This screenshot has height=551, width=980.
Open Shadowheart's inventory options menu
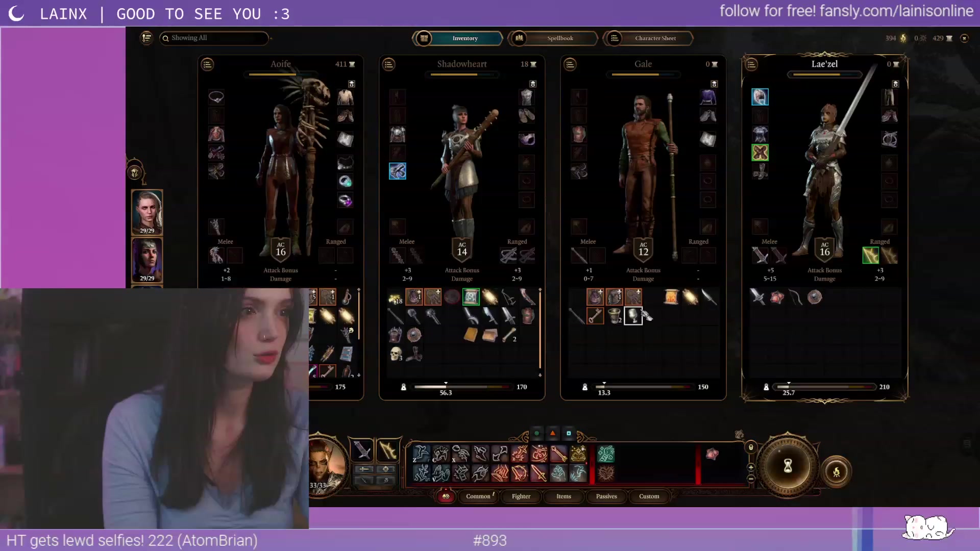389,64
